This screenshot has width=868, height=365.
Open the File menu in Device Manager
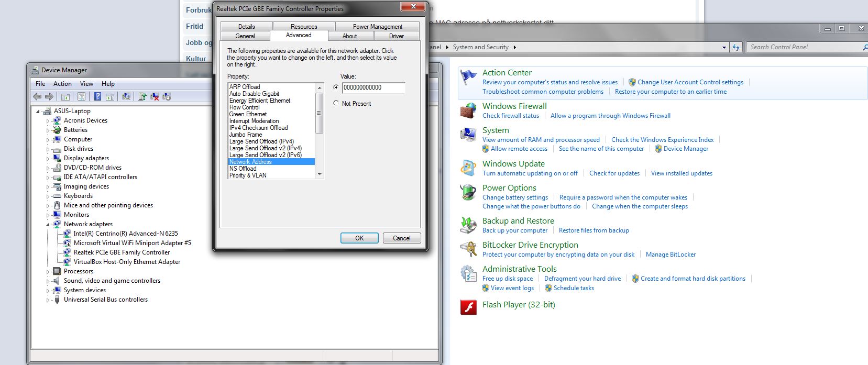tap(40, 84)
